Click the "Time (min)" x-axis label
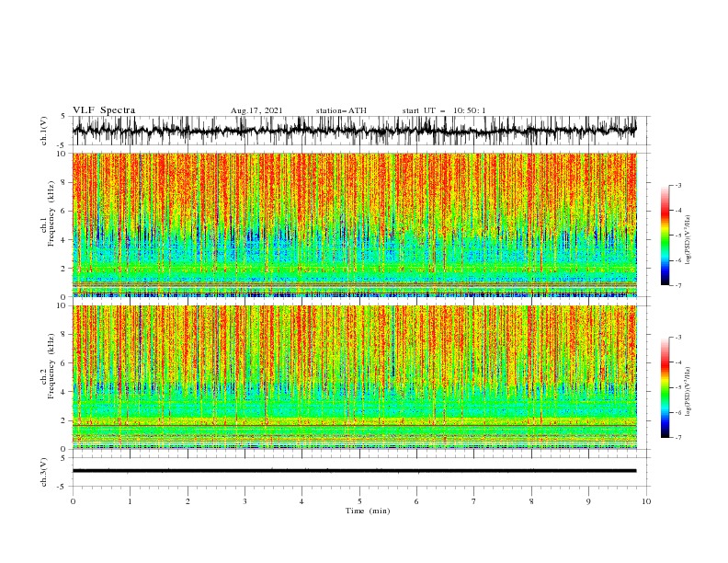 (368, 511)
